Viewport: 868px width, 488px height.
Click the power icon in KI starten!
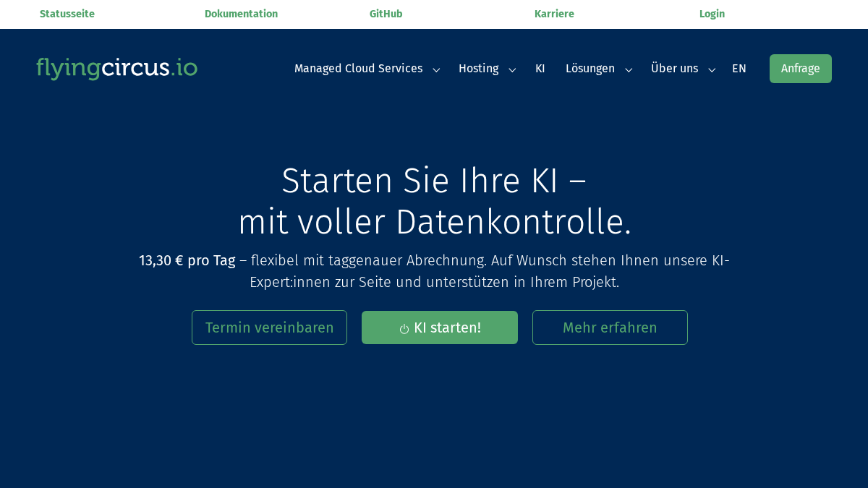point(404,329)
